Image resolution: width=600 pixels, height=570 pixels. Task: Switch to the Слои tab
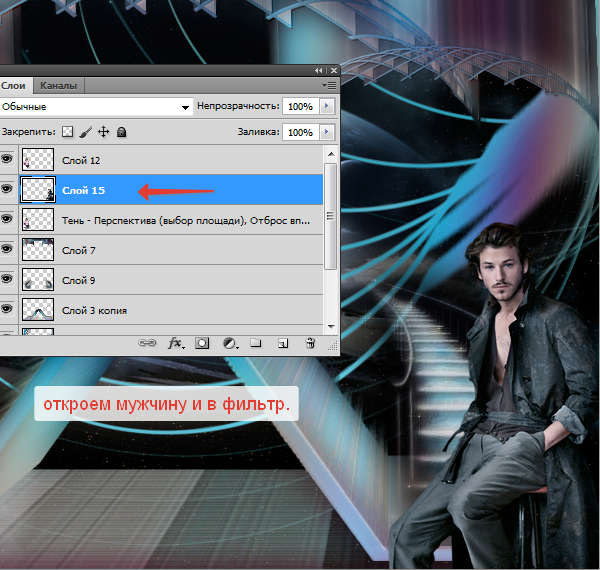[14, 86]
